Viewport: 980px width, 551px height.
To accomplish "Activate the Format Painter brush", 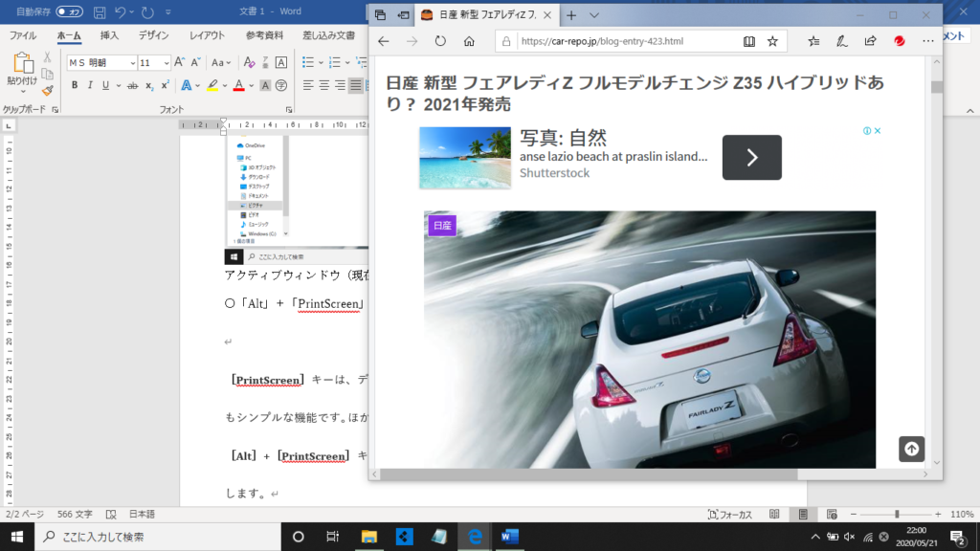I will click(x=47, y=91).
